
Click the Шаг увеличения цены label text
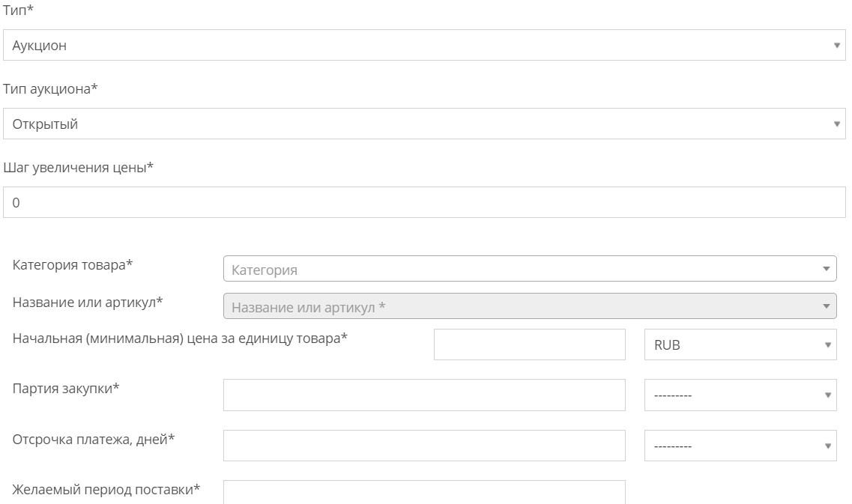[x=78, y=168]
